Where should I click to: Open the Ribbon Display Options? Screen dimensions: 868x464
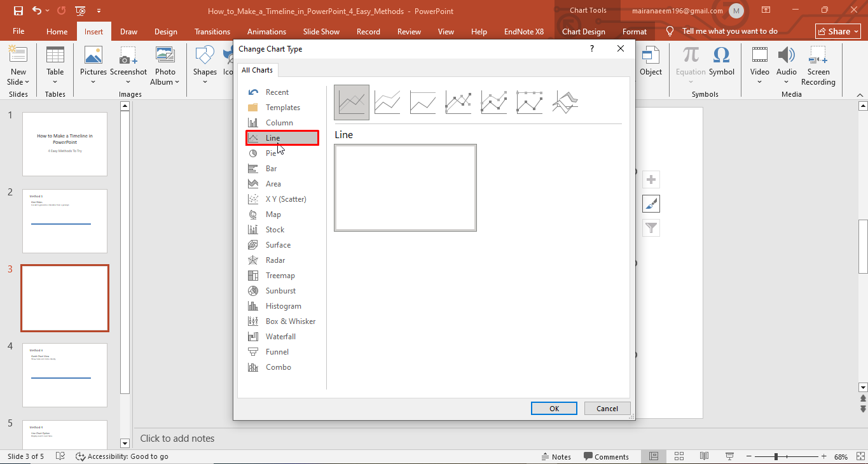(766, 11)
